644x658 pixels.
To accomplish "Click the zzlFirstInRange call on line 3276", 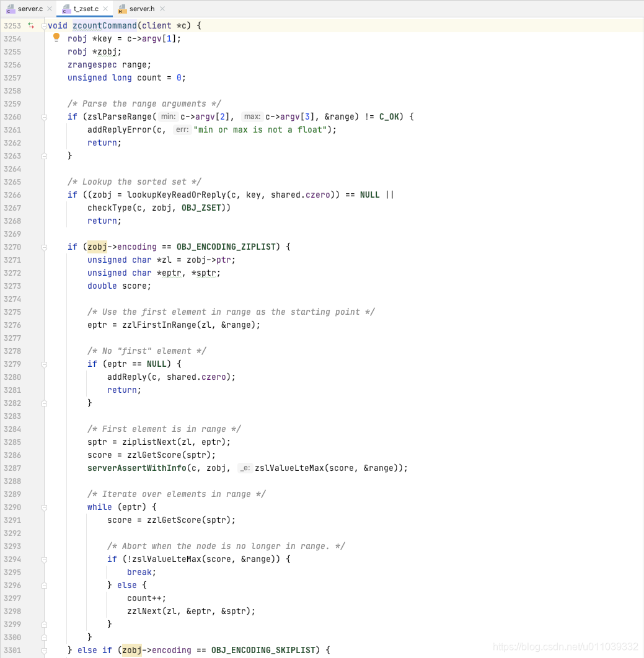I will click(159, 325).
